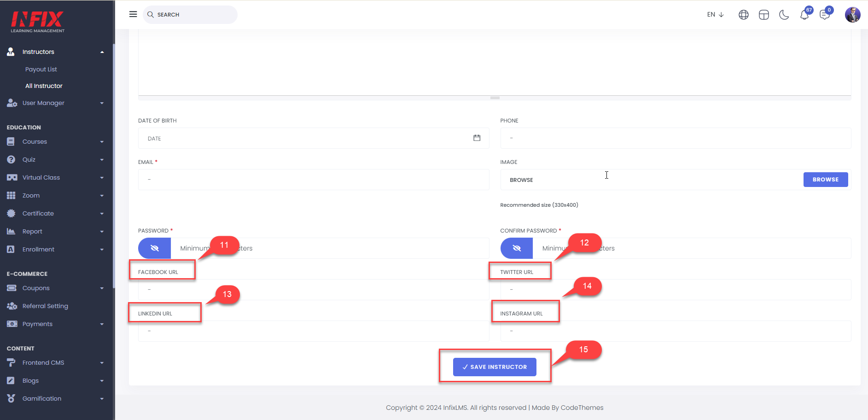Image resolution: width=868 pixels, height=420 pixels.
Task: Open Payout List menu item
Action: [41, 70]
